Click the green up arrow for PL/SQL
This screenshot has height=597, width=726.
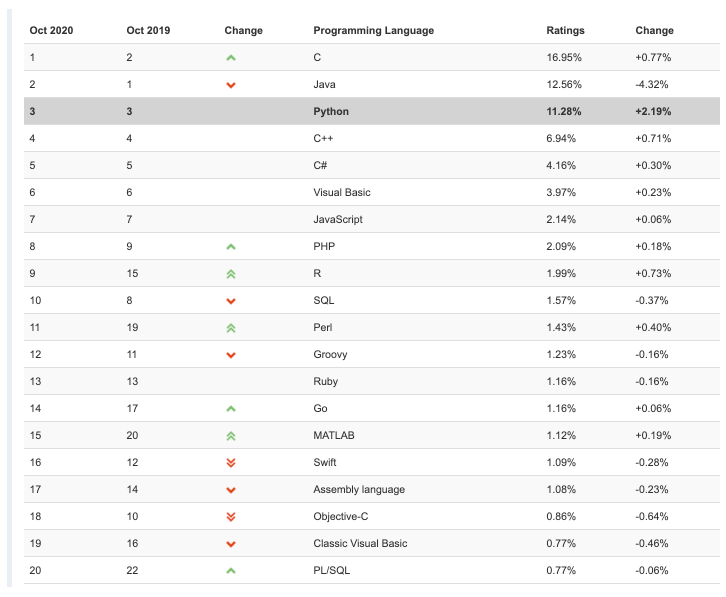231,571
